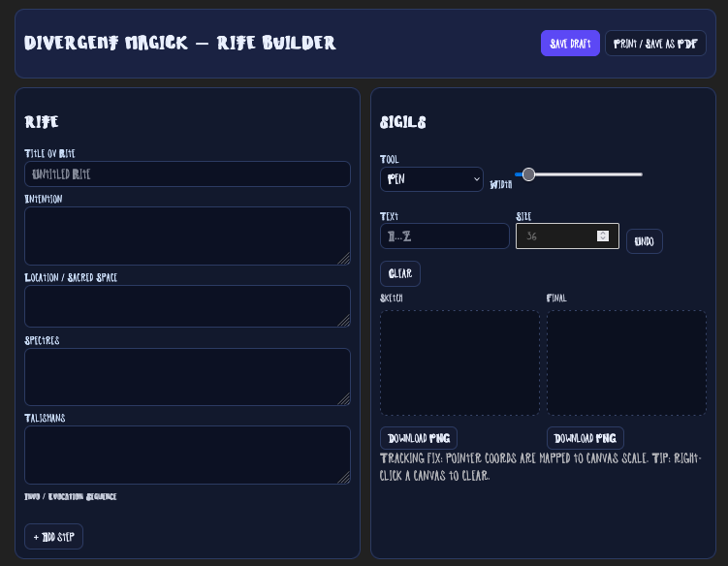This screenshot has height=566, width=728.
Task: Click into the Talismans text area
Action: click(x=187, y=455)
